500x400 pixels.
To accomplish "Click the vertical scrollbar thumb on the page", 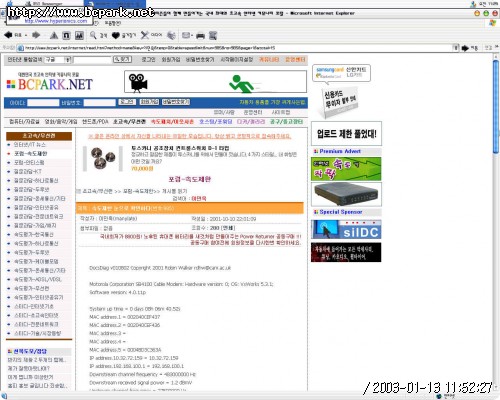I will [496, 107].
